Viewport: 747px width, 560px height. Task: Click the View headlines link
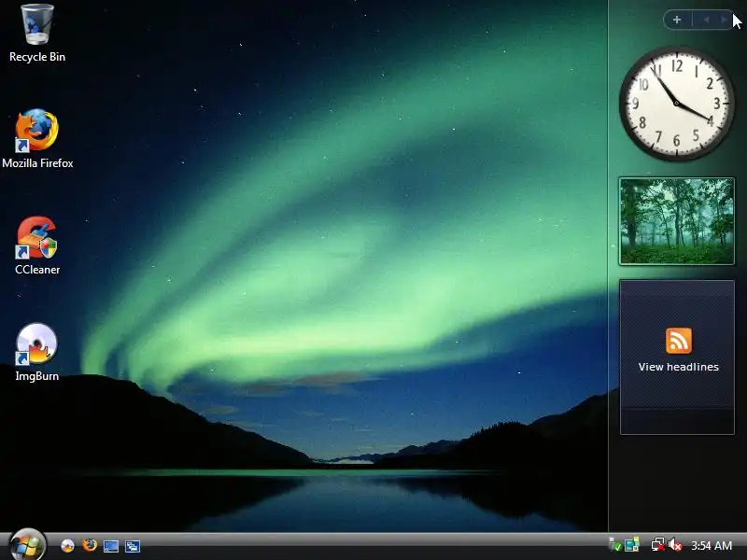click(679, 367)
